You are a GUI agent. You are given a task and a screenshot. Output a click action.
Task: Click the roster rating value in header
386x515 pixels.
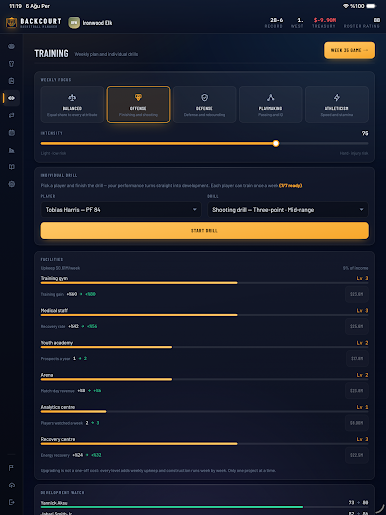(x=377, y=20)
